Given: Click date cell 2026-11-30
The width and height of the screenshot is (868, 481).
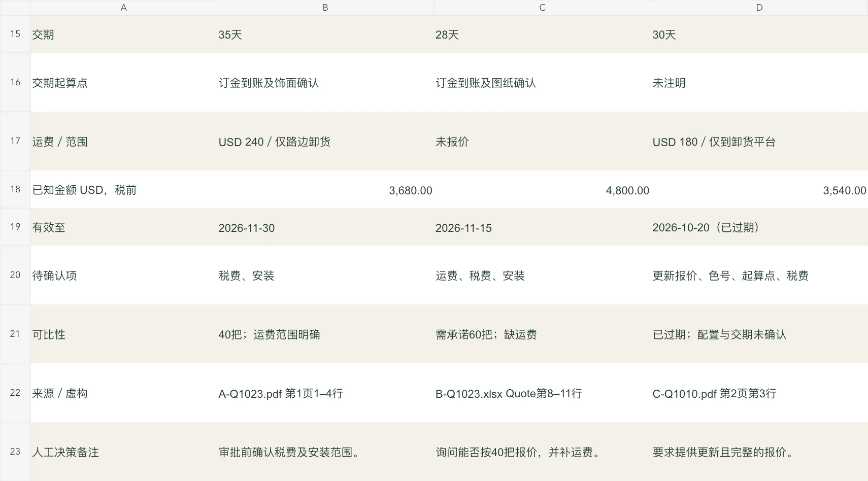Looking at the screenshot, I should (325, 227).
